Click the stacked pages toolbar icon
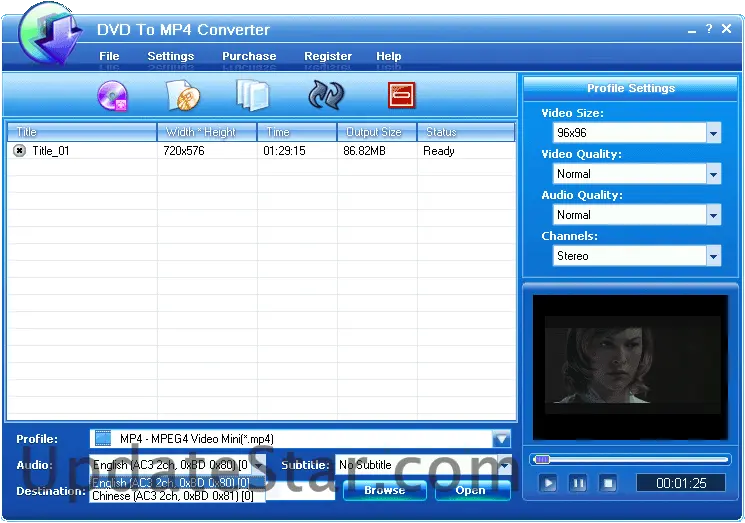745x523 pixels. pyautogui.click(x=252, y=95)
